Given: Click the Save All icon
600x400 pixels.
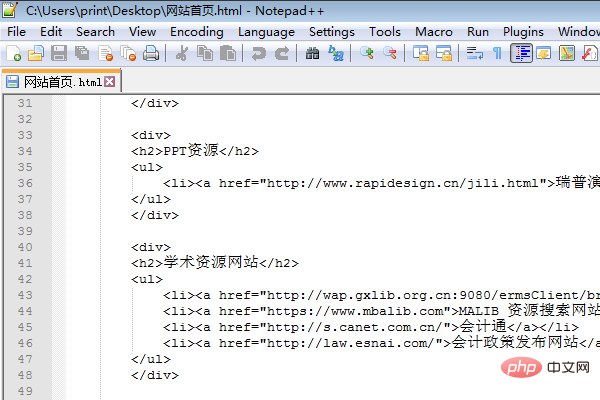Looking at the screenshot, I should [82, 53].
